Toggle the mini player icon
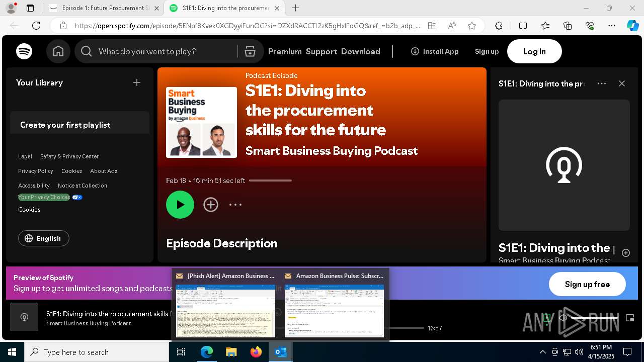The image size is (644, 362). tap(630, 318)
